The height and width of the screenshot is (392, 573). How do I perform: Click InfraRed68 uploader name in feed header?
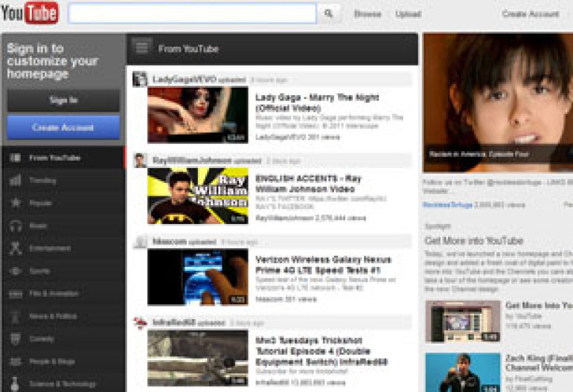[173, 323]
